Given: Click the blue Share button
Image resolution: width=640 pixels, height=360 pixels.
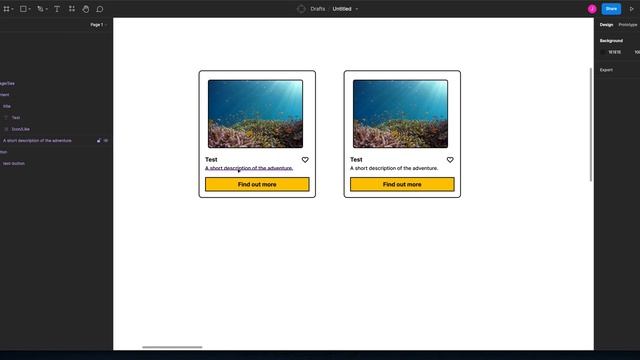Looking at the screenshot, I should tap(611, 9).
